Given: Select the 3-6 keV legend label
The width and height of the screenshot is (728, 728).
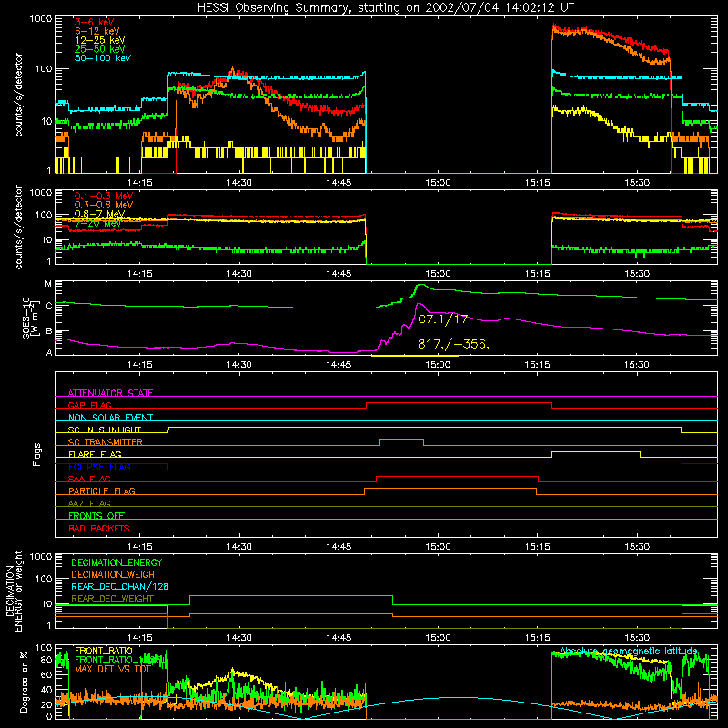Looking at the screenshot, I should click(94, 22).
